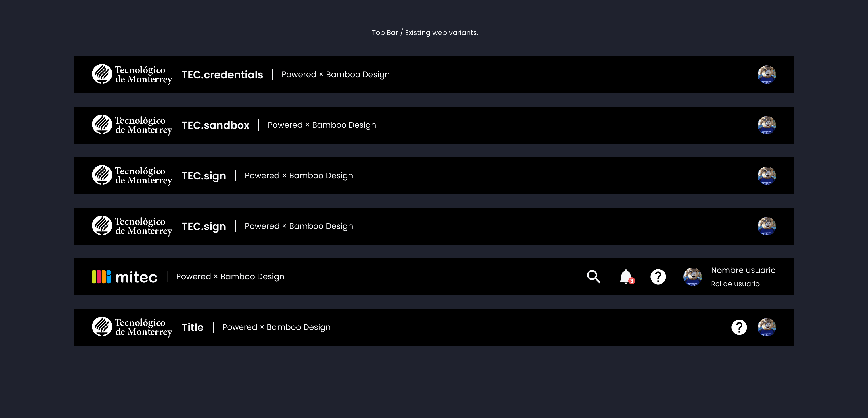Open user avatar in TEC.credentials bar

[x=767, y=74]
